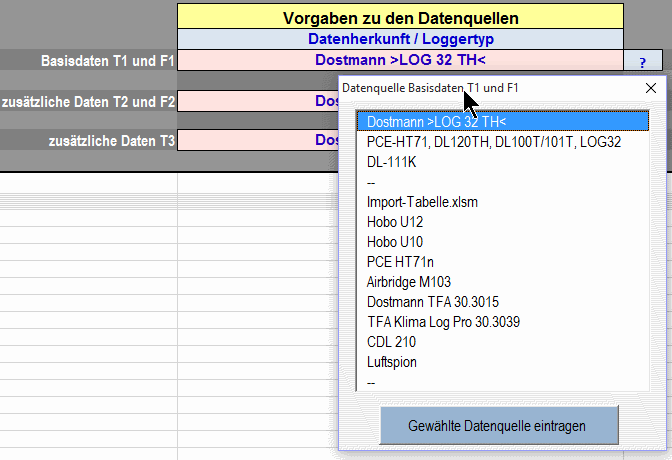
Task: Select DL-111K list entry
Action: coord(503,162)
